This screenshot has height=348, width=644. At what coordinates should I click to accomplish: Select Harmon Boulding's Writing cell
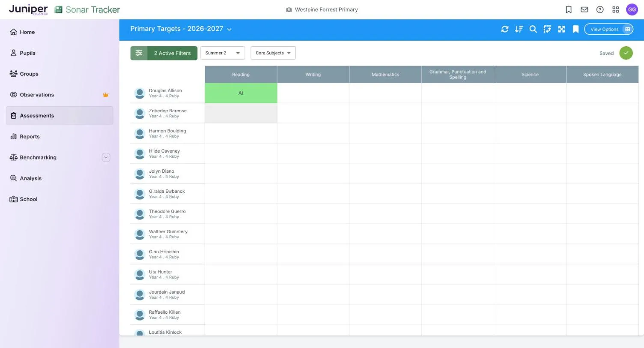313,133
